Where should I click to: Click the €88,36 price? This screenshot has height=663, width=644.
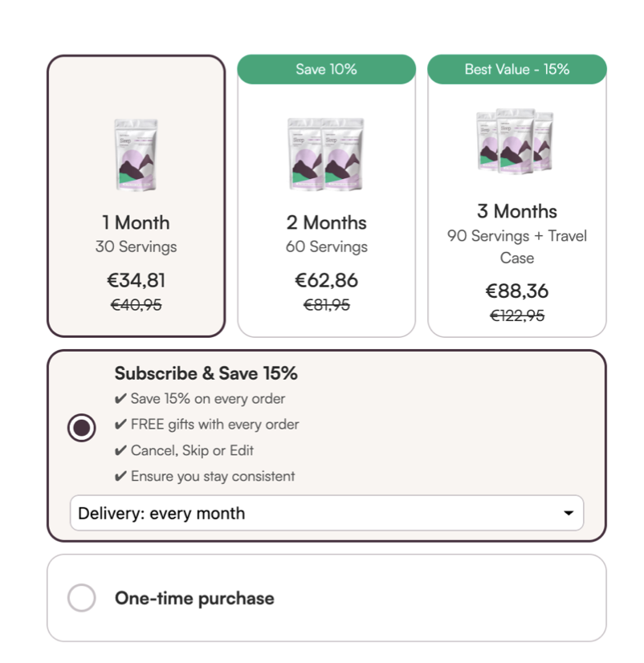[516, 291]
